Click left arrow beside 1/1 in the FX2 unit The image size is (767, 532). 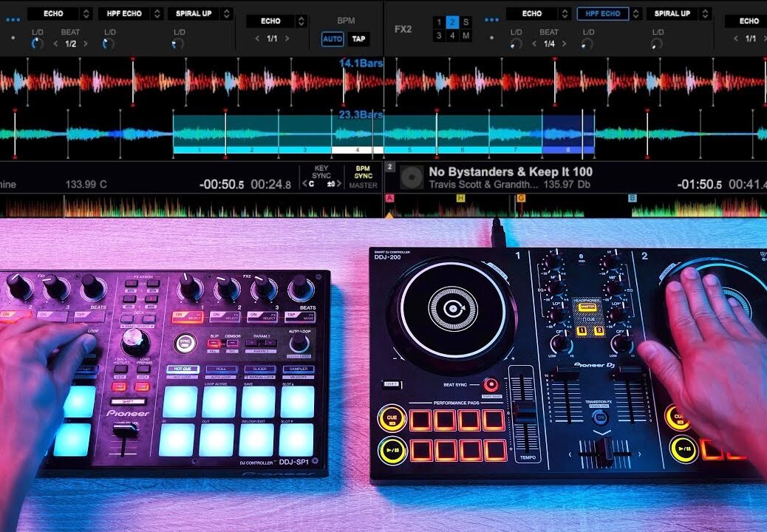point(736,38)
